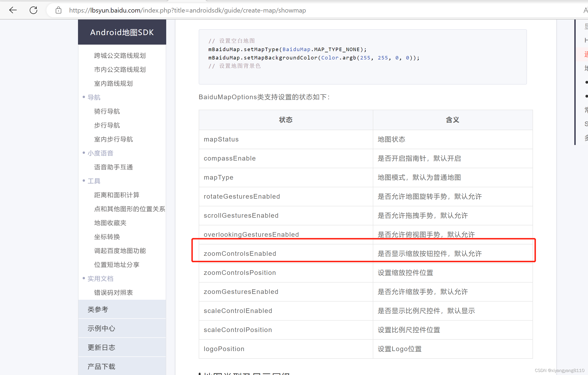The image size is (588, 375).
Task: Open 坐标转换 sidebar link
Action: [107, 237]
